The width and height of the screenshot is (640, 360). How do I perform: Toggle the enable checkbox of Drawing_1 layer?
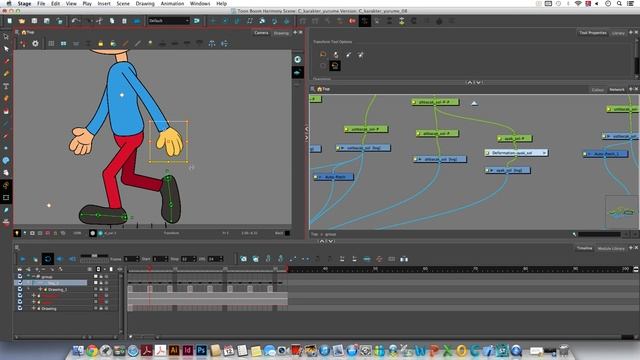(x=20, y=289)
